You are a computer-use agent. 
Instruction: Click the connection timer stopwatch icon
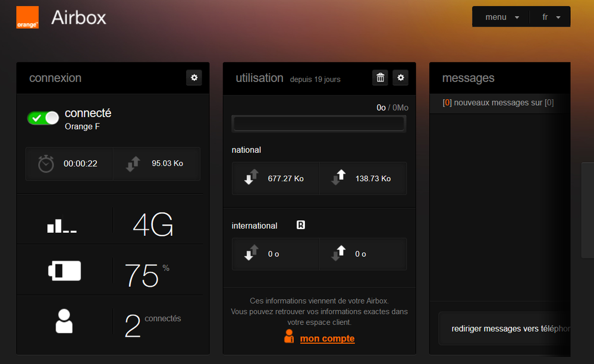(x=46, y=164)
